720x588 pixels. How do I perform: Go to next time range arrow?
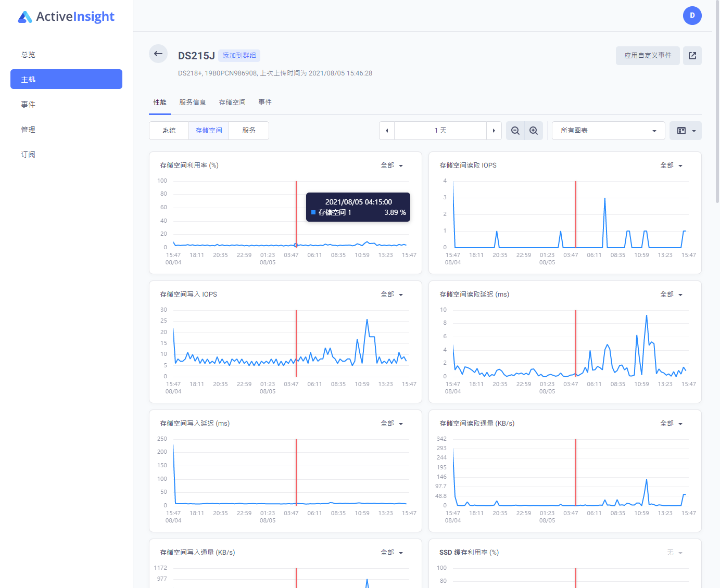click(494, 131)
